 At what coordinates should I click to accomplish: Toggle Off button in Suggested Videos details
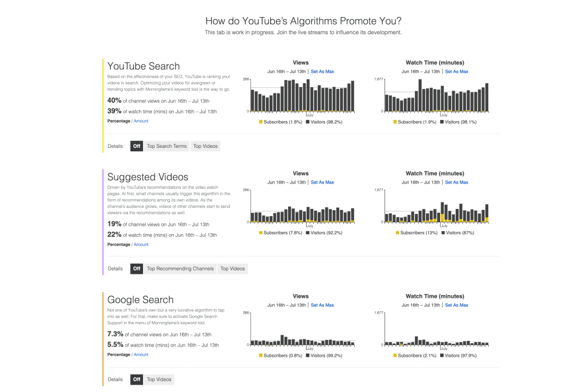pos(137,268)
